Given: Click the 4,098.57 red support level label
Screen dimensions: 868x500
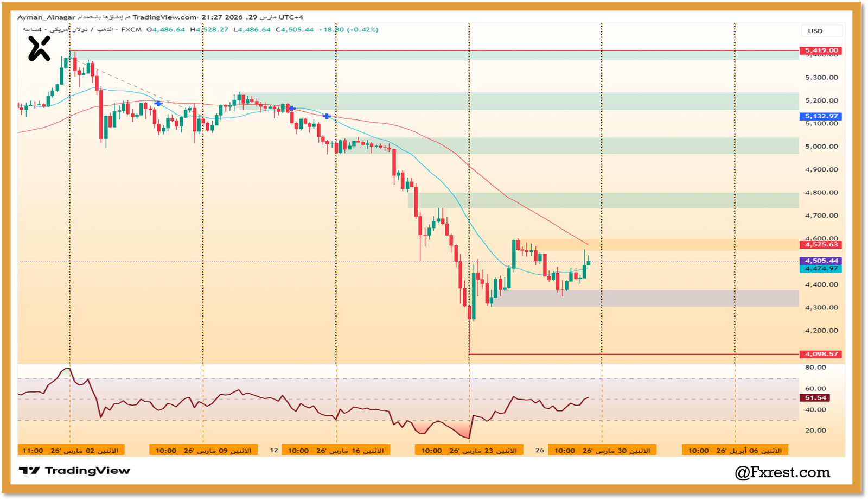Looking at the screenshot, I should coord(821,354).
